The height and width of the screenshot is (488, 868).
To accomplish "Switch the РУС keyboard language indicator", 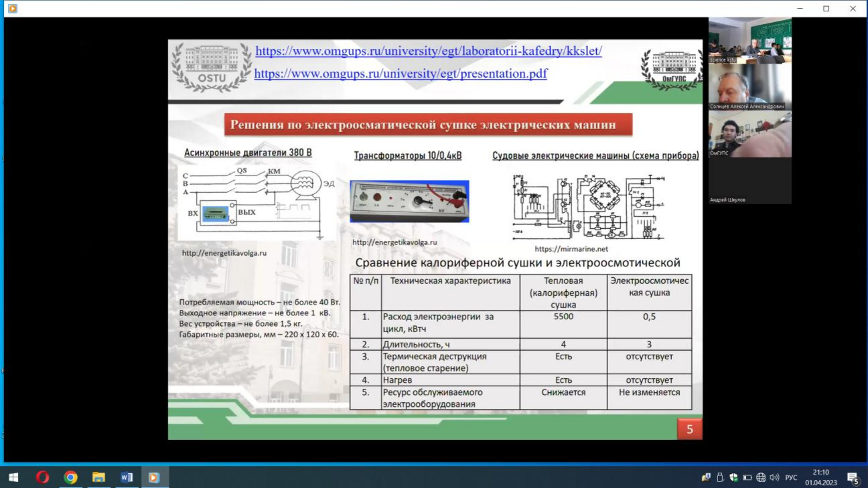I will pos(791,477).
